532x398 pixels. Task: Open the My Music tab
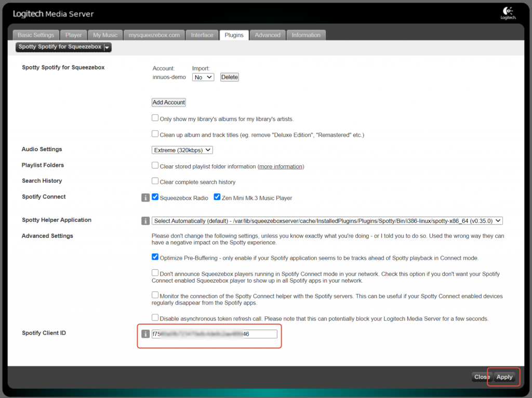[105, 35]
